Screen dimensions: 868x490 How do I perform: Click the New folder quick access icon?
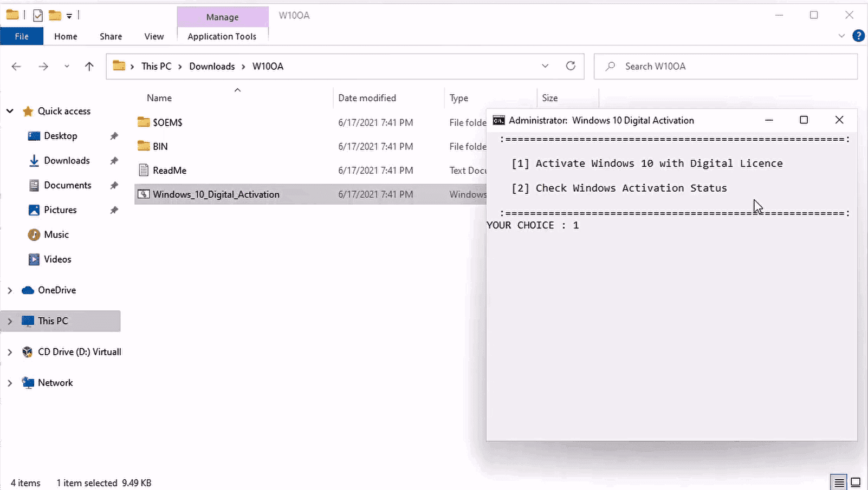click(x=55, y=15)
